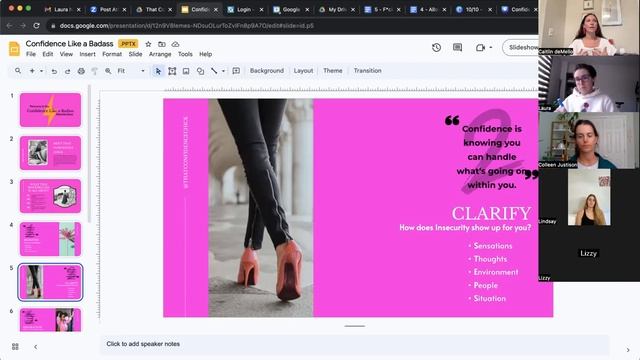Expand the camera meet dropdown arrow

coord(491,48)
